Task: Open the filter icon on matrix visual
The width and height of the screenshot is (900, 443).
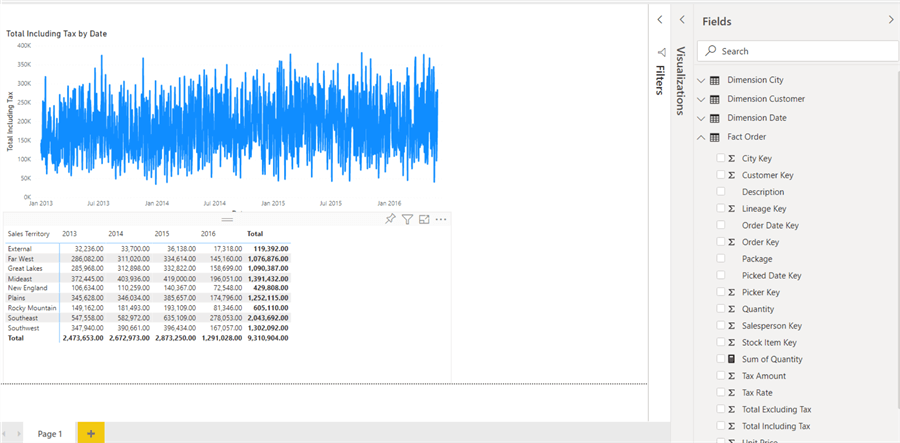Action: coord(407,219)
